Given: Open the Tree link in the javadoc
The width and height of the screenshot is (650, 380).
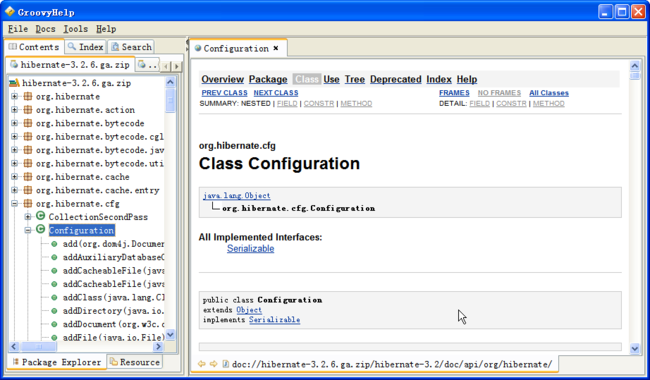Looking at the screenshot, I should [355, 79].
